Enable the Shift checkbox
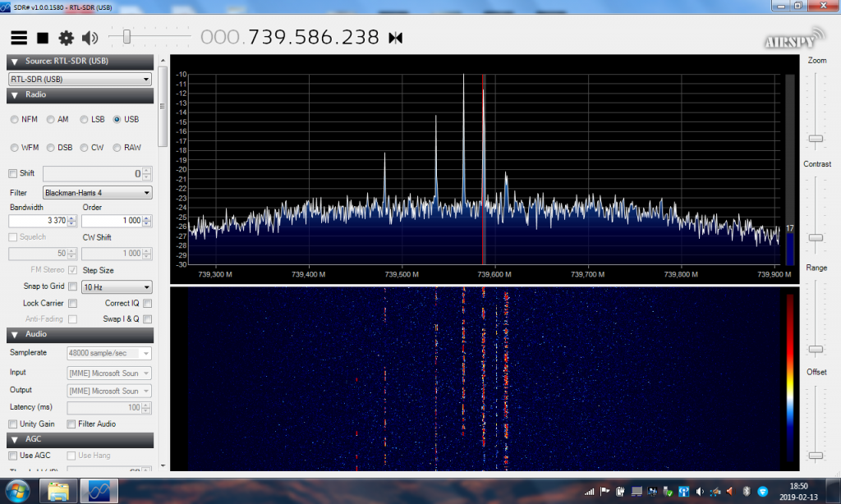The height and width of the screenshot is (504, 841). point(13,173)
